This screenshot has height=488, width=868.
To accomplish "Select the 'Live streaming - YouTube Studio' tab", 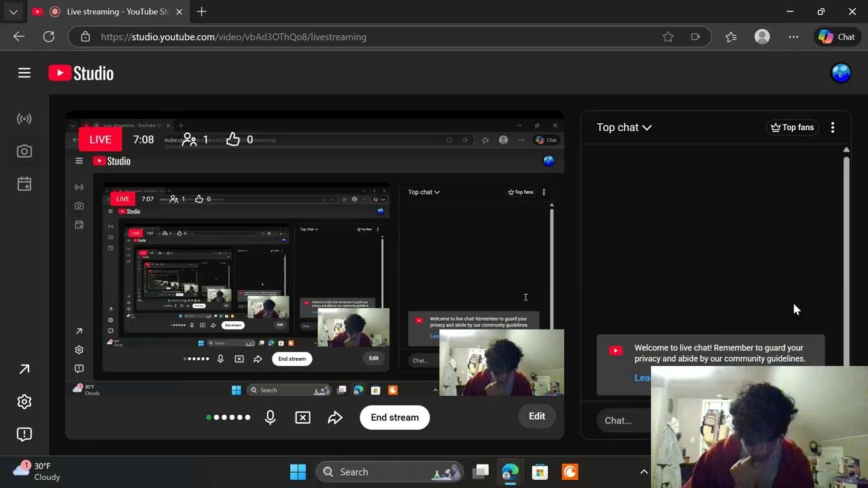I will pyautogui.click(x=108, y=12).
